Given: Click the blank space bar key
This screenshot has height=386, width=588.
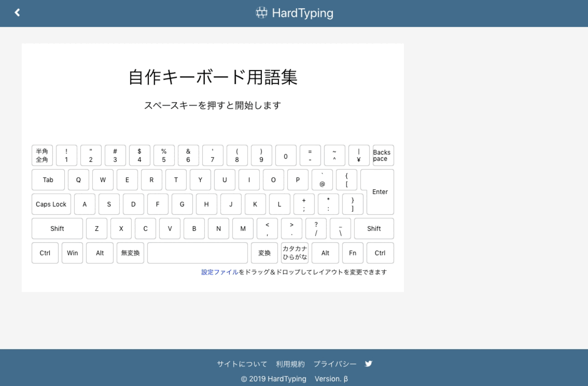Looking at the screenshot, I should point(198,253).
